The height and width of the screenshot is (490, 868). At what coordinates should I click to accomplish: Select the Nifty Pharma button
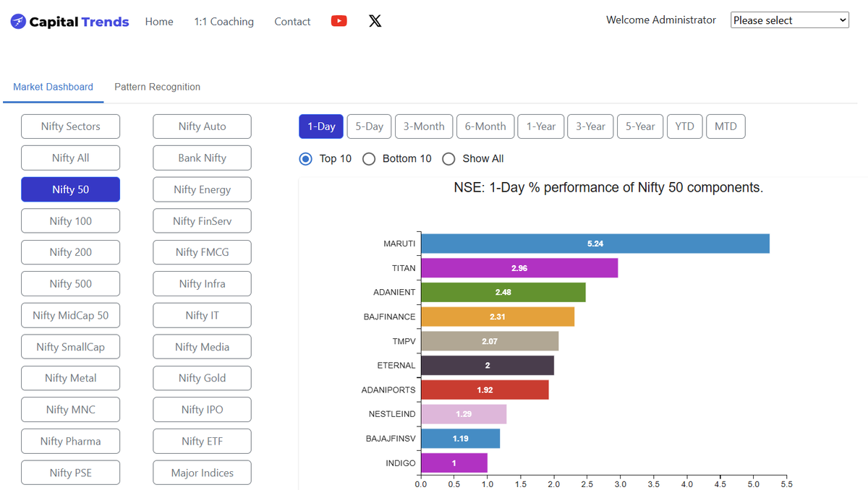point(71,441)
